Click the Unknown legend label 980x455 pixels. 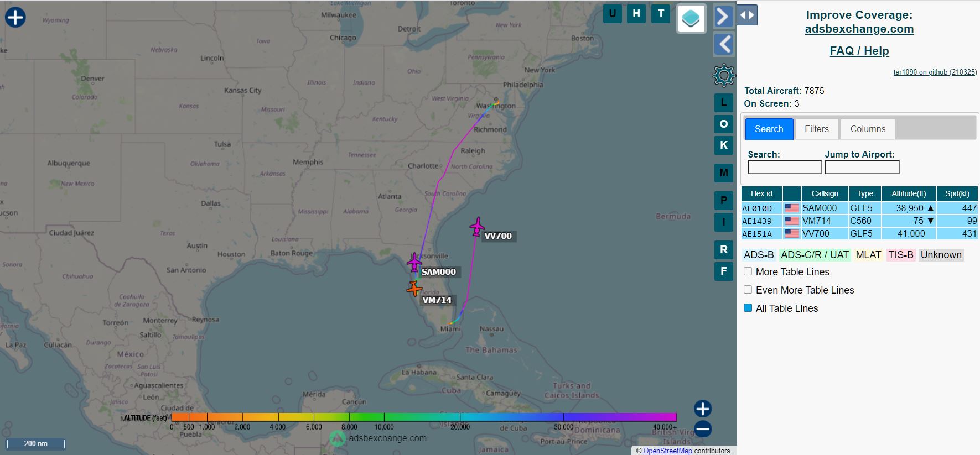click(941, 255)
